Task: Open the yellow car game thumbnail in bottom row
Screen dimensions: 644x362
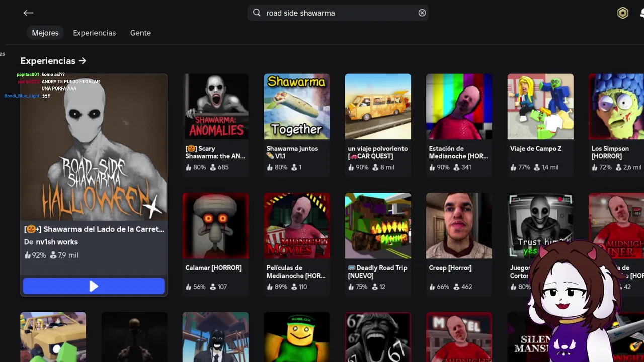Action: (53, 337)
